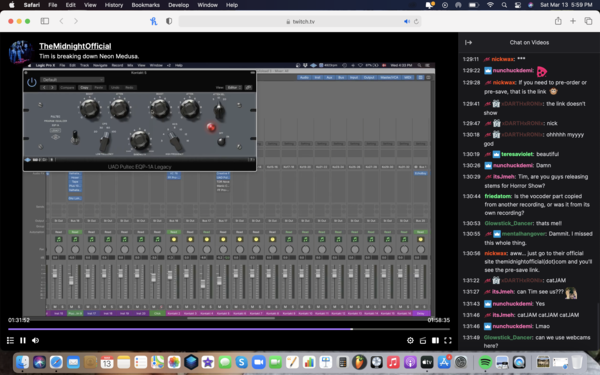600x375 pixels.
Task: Open the privacy shield icon in toolbar
Action: (169, 21)
